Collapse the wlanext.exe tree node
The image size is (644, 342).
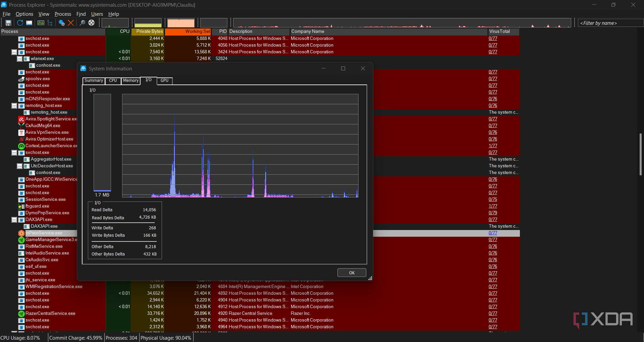[19, 59]
